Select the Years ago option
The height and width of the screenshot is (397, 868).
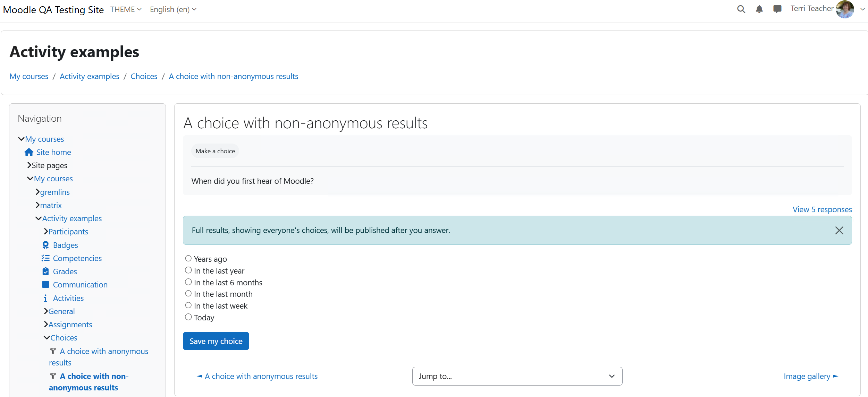[x=188, y=258]
